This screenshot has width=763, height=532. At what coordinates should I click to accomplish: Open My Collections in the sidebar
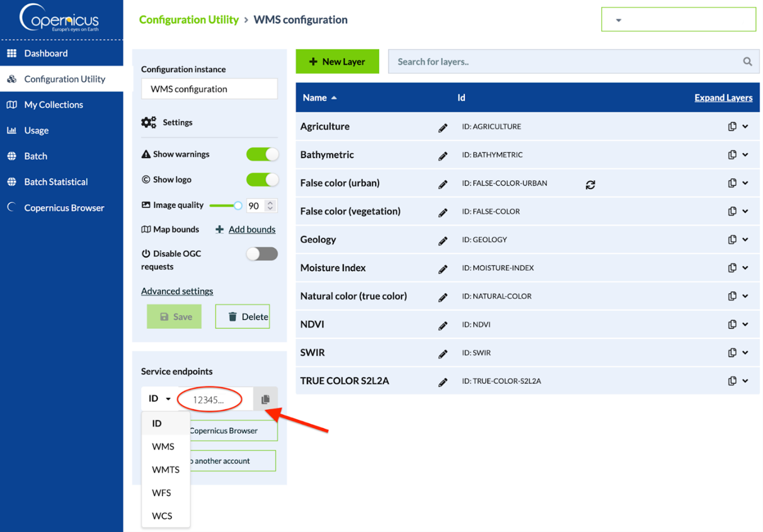coord(53,105)
